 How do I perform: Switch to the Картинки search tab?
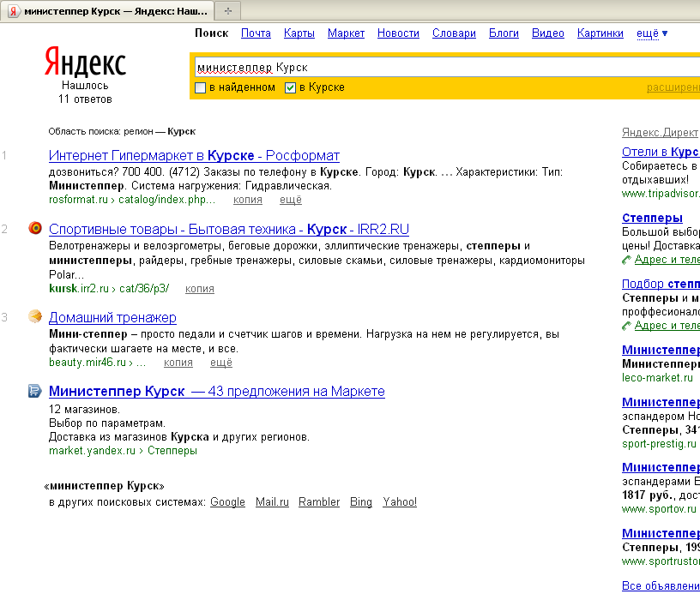(x=600, y=33)
